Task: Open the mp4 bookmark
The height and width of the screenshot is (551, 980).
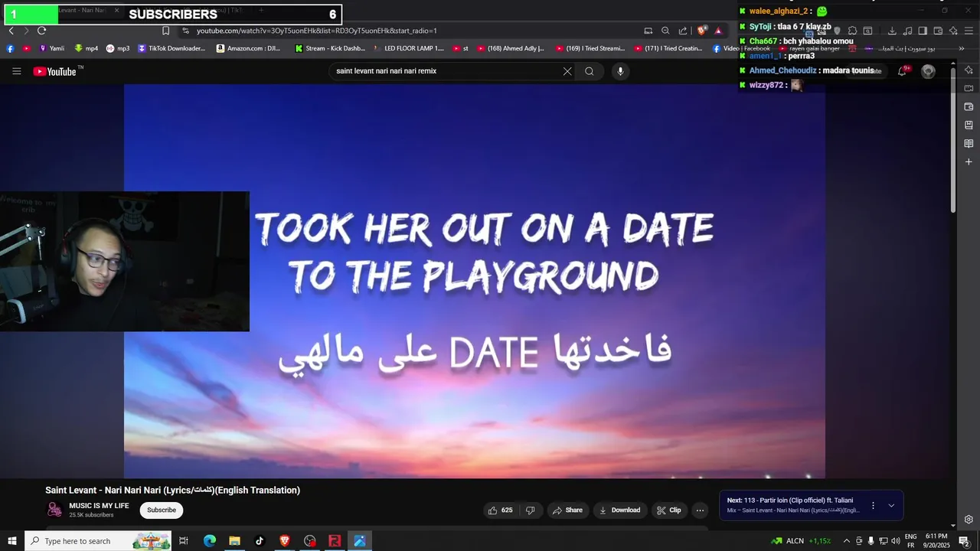Action: coord(86,48)
